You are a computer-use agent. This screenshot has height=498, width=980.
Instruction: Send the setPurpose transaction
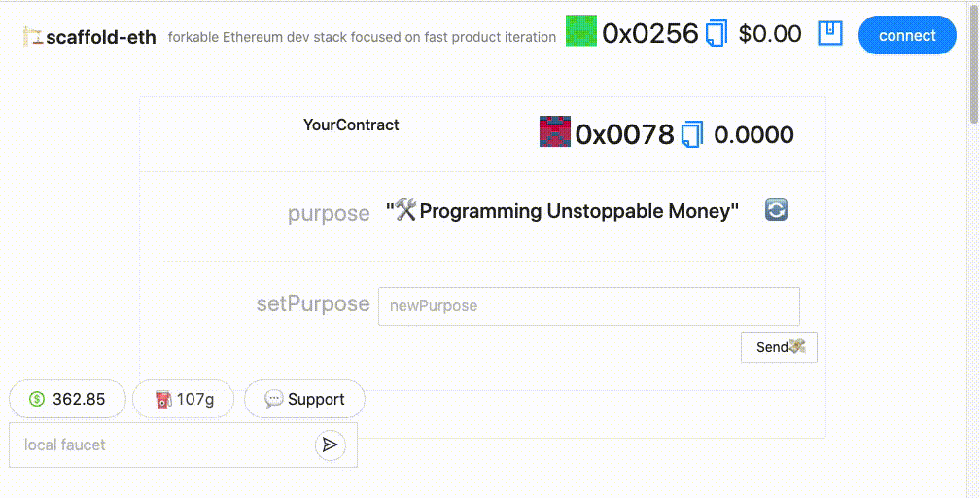point(780,347)
